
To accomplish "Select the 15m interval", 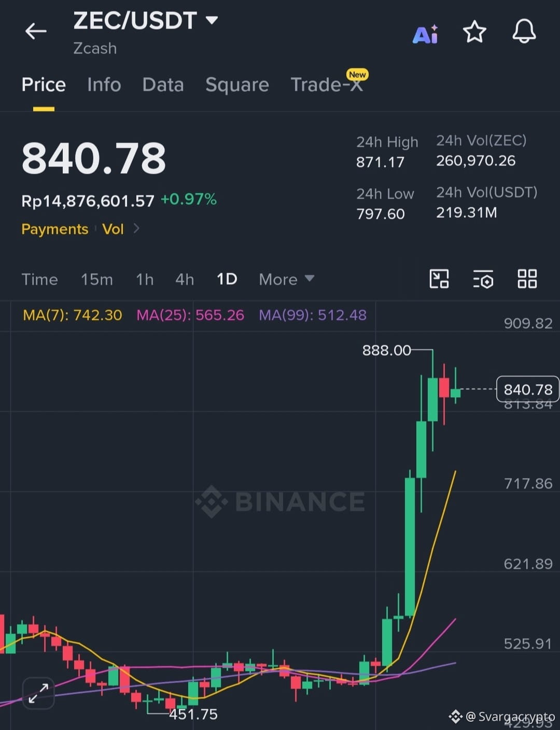I will pos(97,279).
